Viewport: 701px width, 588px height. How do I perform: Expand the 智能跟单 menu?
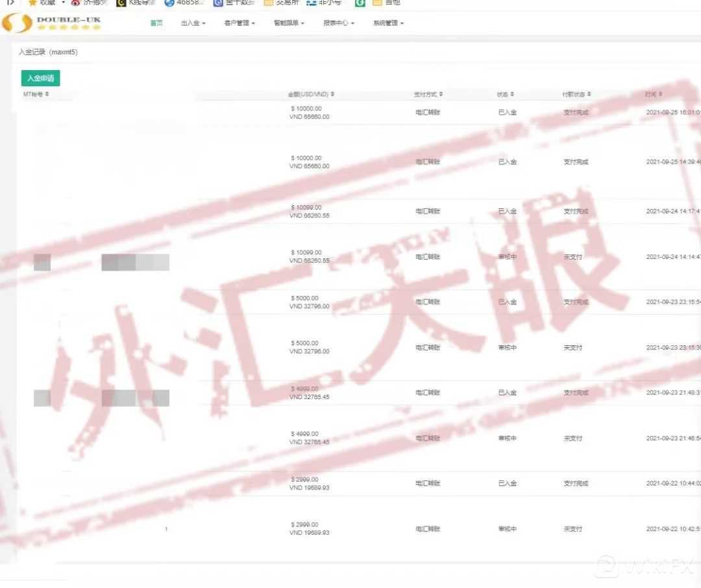point(289,23)
